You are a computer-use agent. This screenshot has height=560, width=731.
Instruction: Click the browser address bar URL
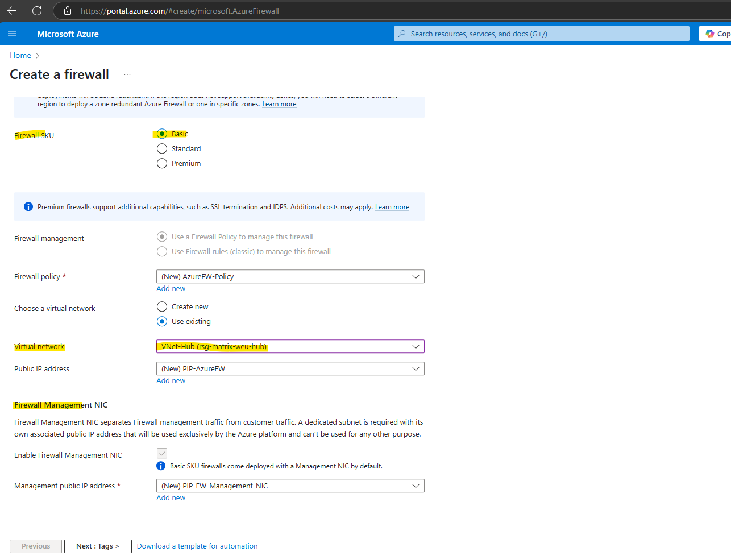pyautogui.click(x=180, y=11)
